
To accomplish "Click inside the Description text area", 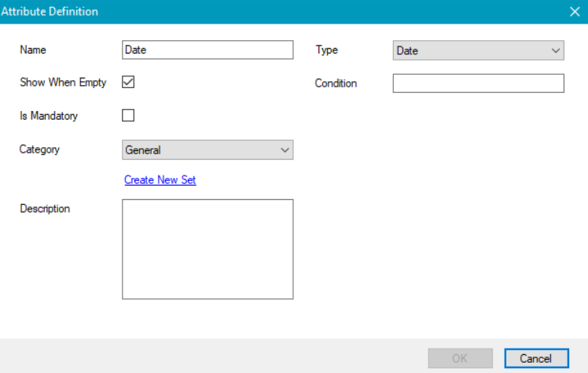I will tap(208, 249).
